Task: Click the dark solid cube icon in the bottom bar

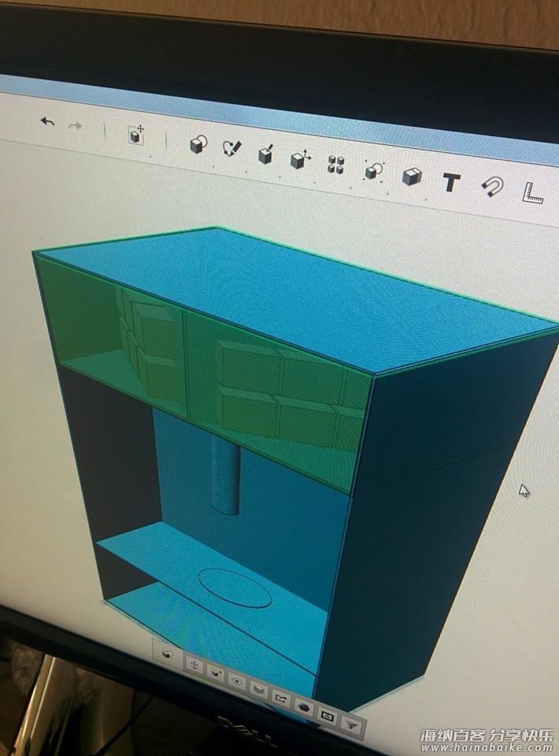Action: 304,707
